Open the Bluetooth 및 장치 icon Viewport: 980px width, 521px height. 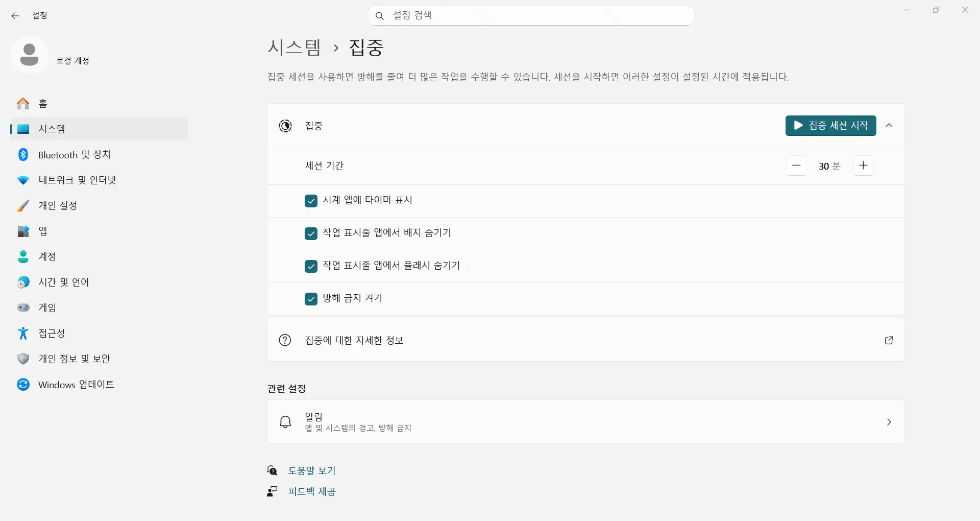click(x=23, y=154)
